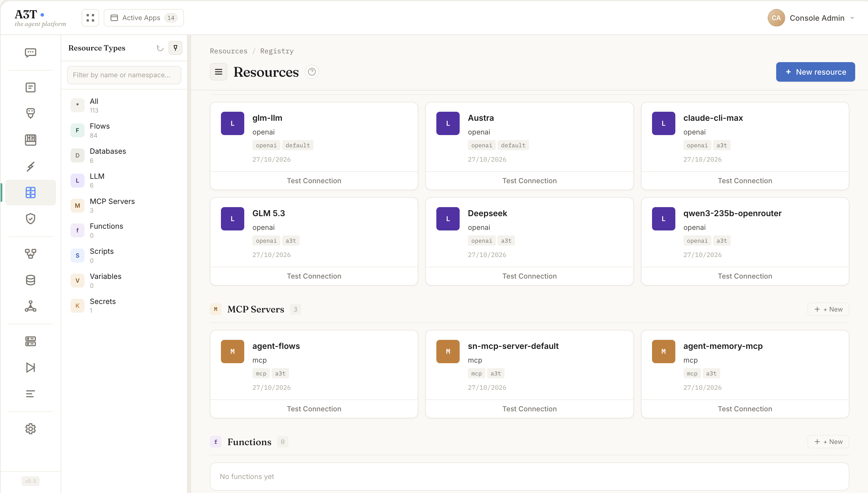The image size is (868, 493).
Task: Test Connection for Deepseek
Action: (x=529, y=276)
